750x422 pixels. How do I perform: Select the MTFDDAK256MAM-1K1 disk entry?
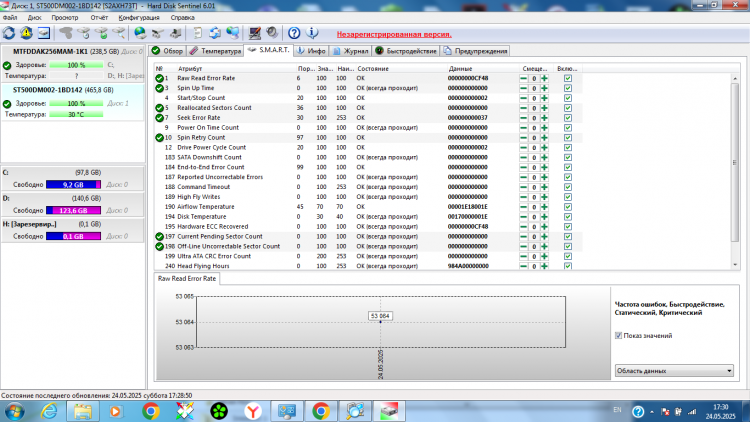click(x=73, y=64)
